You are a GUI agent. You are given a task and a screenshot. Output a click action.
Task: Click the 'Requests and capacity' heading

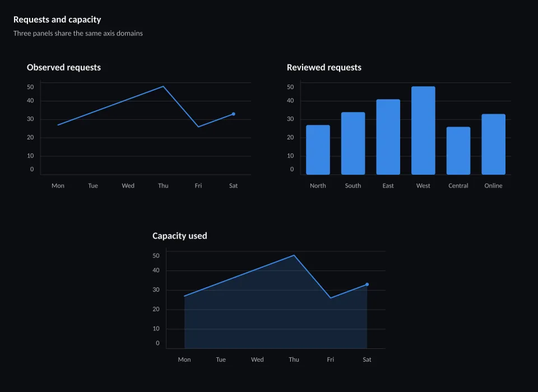(57, 20)
